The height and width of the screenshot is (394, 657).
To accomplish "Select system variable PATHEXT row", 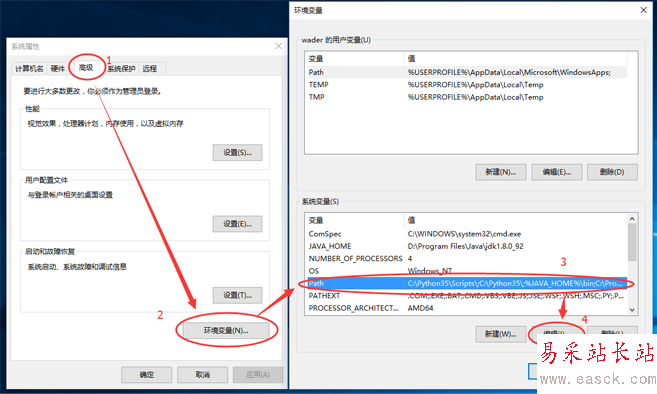I will (467, 296).
